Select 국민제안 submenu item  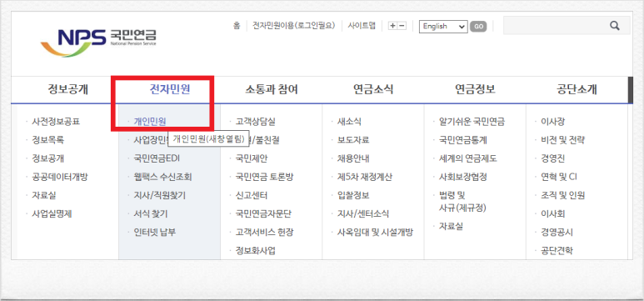[252, 158]
